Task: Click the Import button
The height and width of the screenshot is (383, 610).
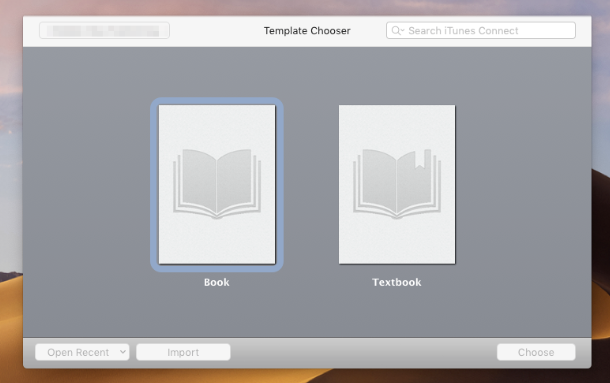Action: coord(183,352)
